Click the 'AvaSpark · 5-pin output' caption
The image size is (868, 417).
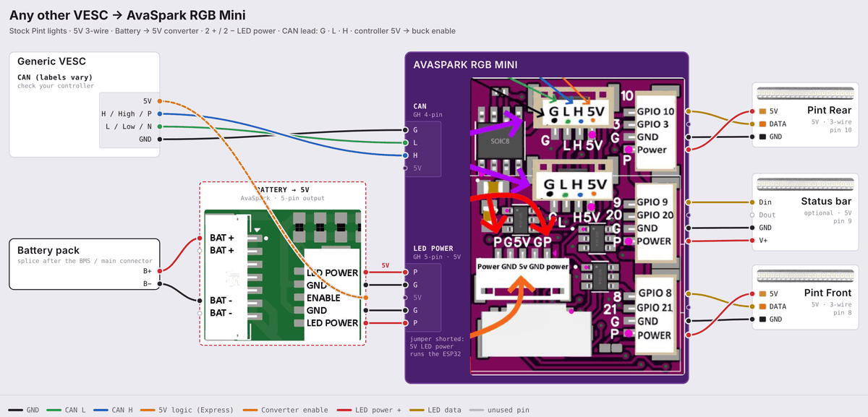pos(283,198)
